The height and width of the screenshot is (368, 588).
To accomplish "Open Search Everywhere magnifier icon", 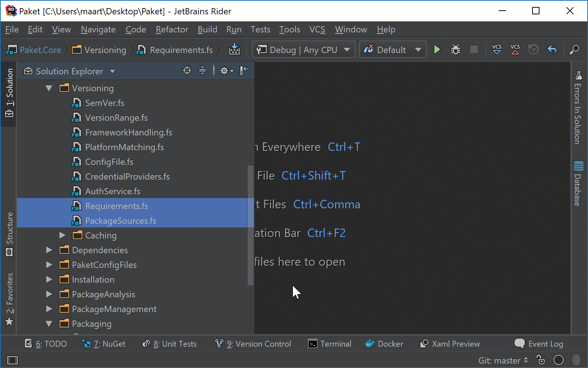I will 574,50.
